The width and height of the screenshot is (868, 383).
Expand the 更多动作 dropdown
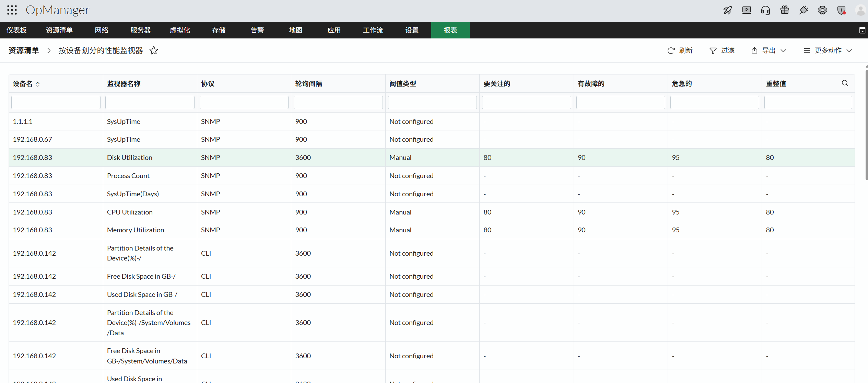[828, 50]
